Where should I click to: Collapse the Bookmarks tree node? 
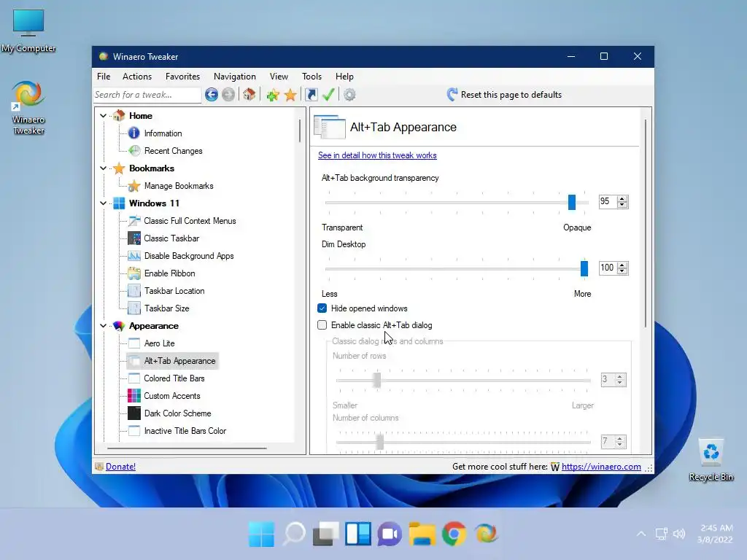(103, 168)
